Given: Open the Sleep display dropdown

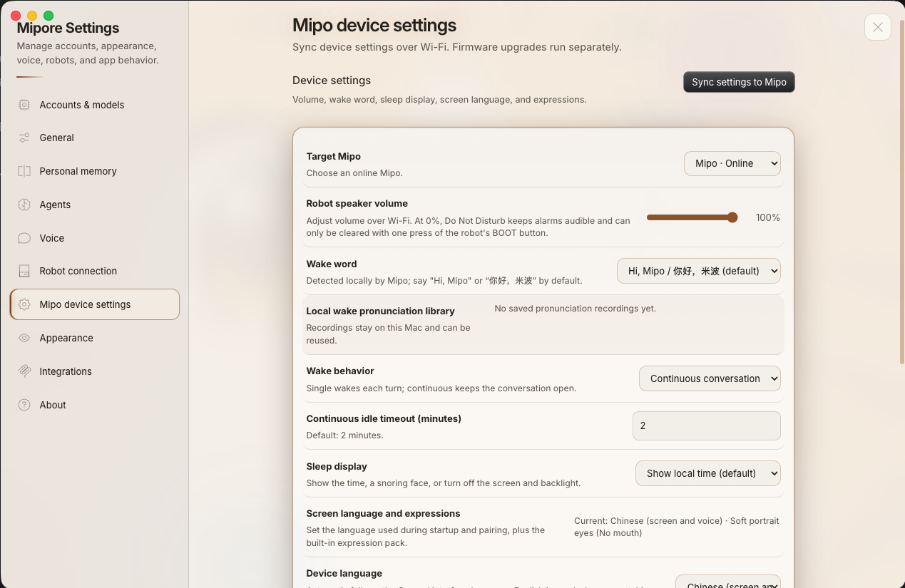Looking at the screenshot, I should [708, 473].
